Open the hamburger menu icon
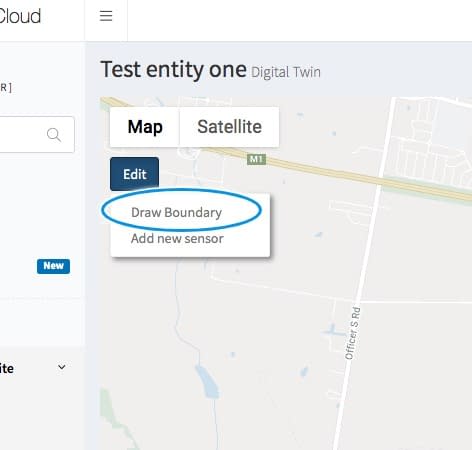This screenshot has width=472, height=450. point(106,16)
